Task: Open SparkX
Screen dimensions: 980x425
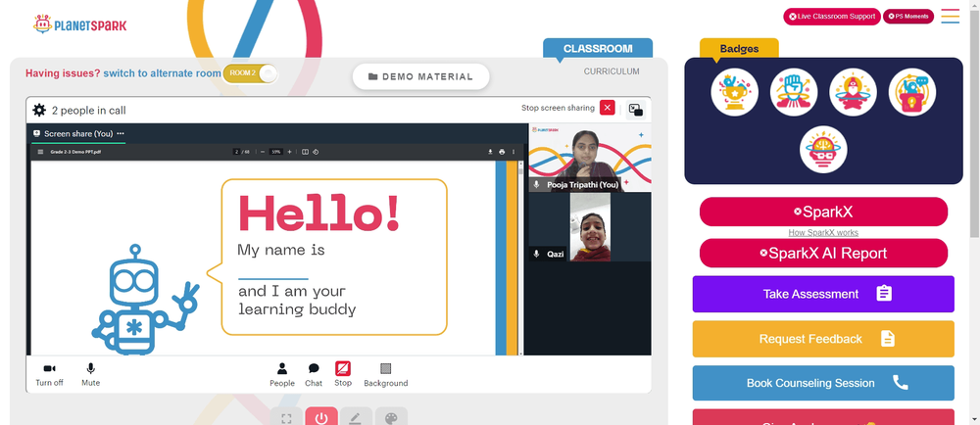Action: pyautogui.click(x=823, y=212)
